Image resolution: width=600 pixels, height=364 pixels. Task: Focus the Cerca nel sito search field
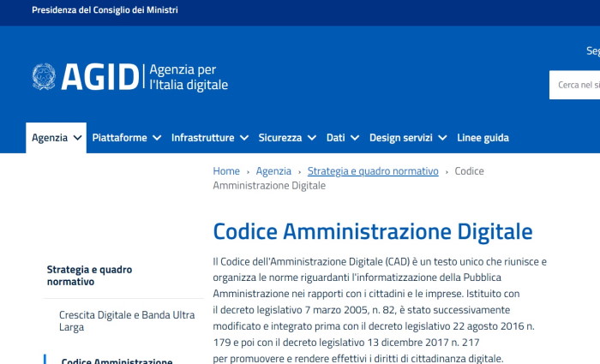click(x=575, y=85)
